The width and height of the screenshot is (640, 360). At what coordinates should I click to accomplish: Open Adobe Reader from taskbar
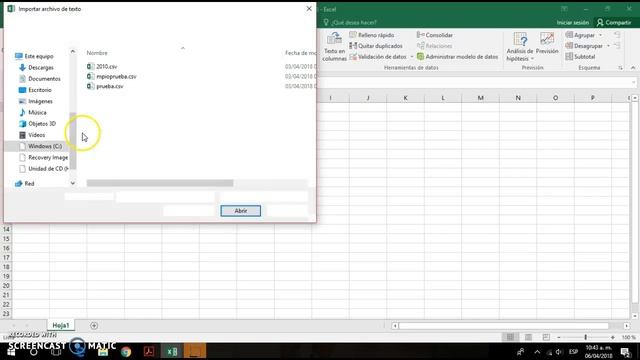(x=149, y=351)
